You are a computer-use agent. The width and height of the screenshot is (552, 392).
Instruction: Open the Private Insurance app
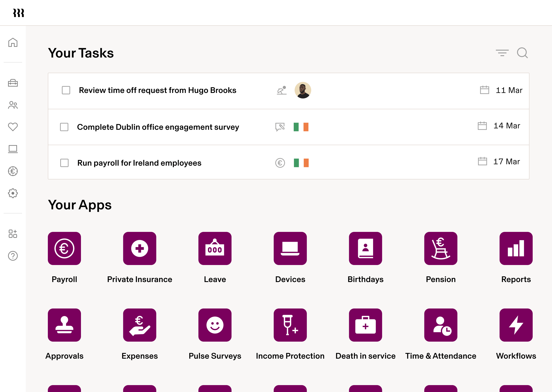pos(139,249)
